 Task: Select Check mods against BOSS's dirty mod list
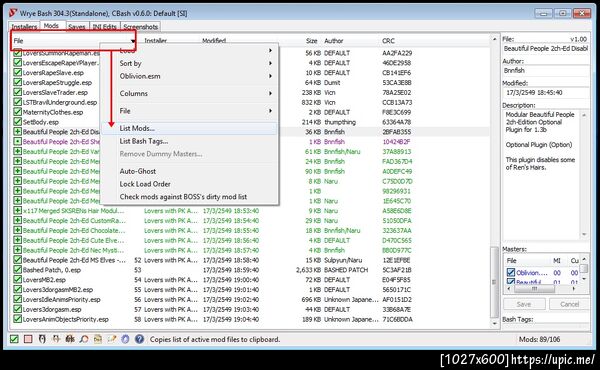pos(189,197)
